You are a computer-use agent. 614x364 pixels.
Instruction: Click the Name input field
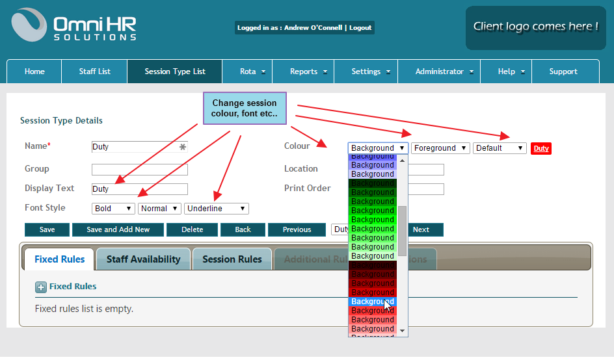[139, 147]
